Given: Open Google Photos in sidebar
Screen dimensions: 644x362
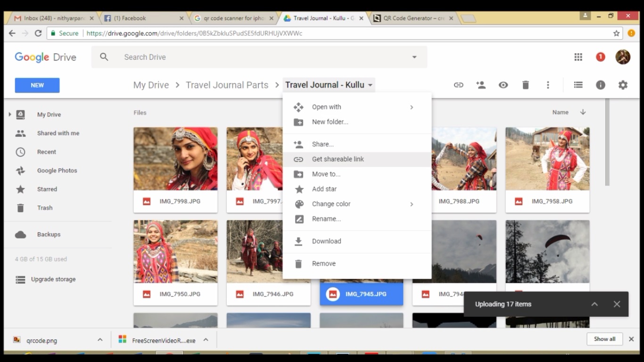Looking at the screenshot, I should (x=57, y=171).
